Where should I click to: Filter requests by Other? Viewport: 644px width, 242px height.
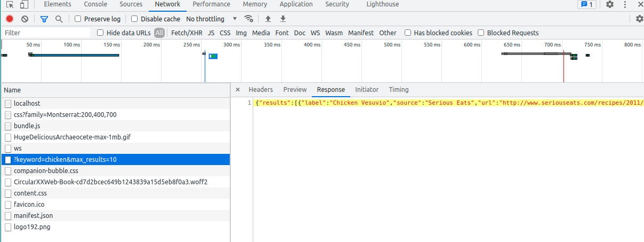[388, 33]
